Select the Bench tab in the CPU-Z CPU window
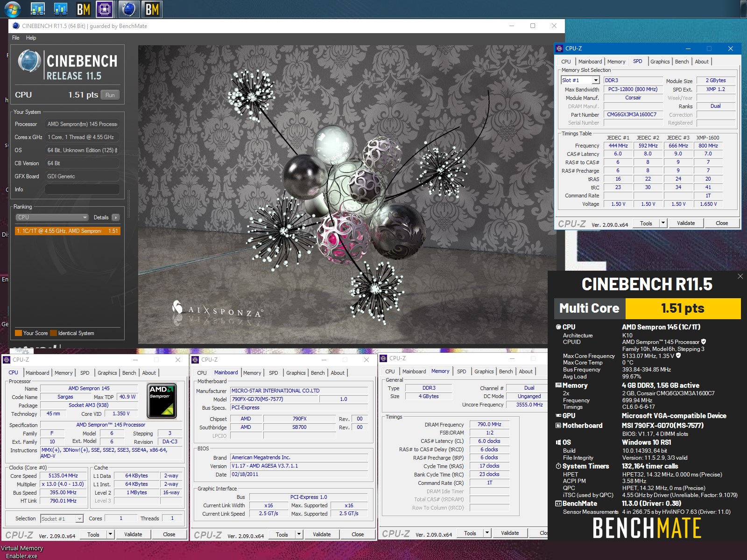The height and width of the screenshot is (560, 747). coord(129,373)
